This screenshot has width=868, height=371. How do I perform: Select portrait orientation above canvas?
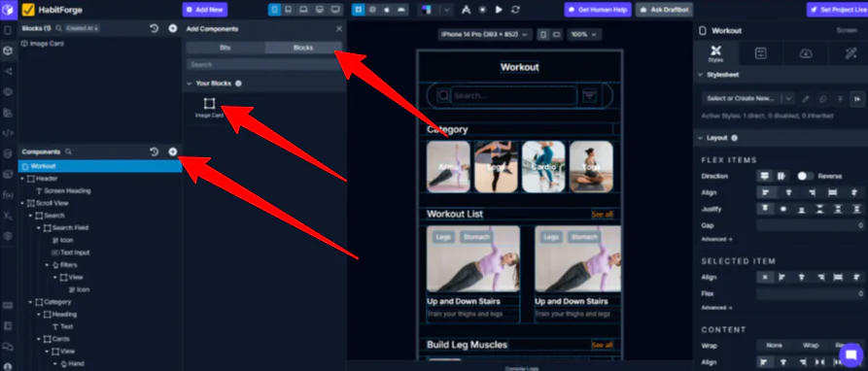[543, 34]
